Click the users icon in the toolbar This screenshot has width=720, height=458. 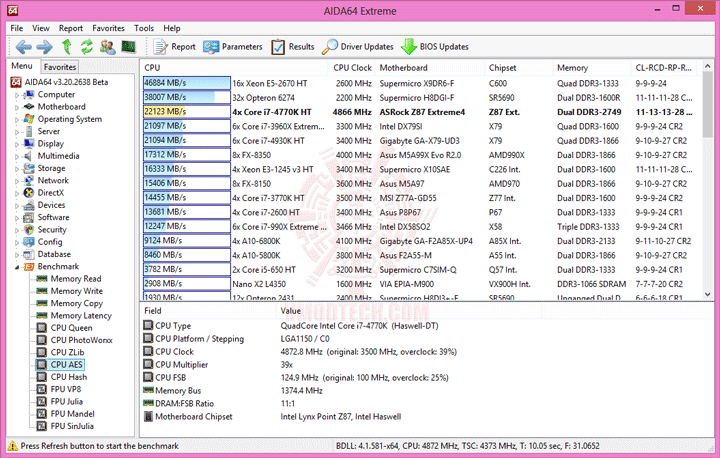(107, 46)
